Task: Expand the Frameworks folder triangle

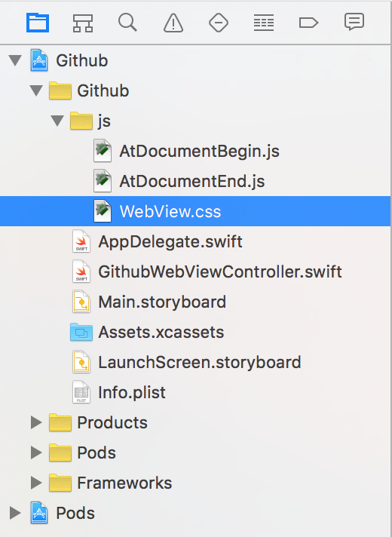Action: [x=36, y=483]
